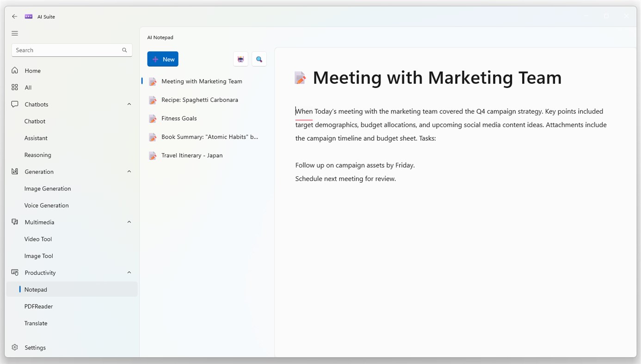Viewport: 641px width, 364px height.
Task: Collapse the Productivity section
Action: (x=129, y=272)
